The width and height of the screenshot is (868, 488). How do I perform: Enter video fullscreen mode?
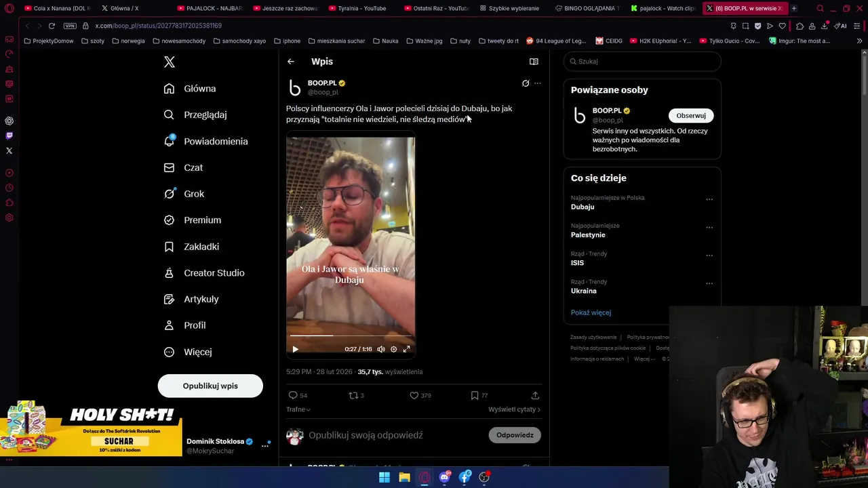tap(406, 349)
